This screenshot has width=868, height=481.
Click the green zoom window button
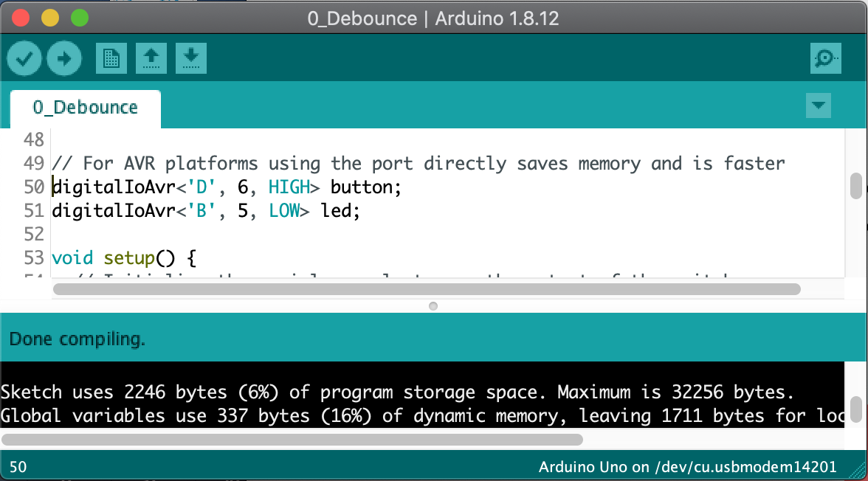(x=80, y=18)
